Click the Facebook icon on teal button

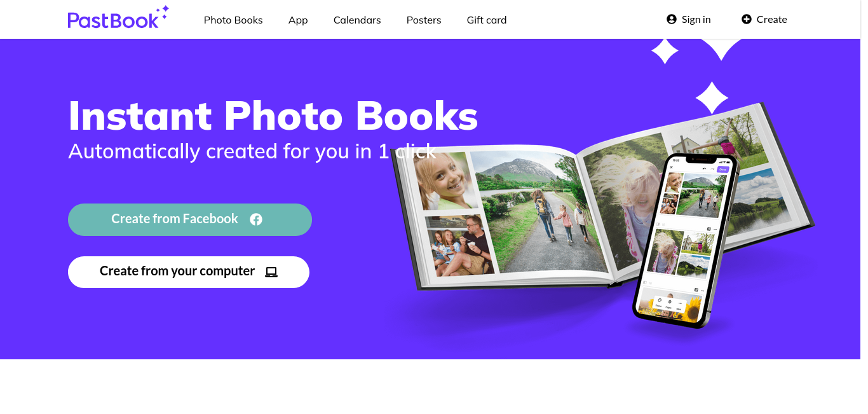pos(256,219)
